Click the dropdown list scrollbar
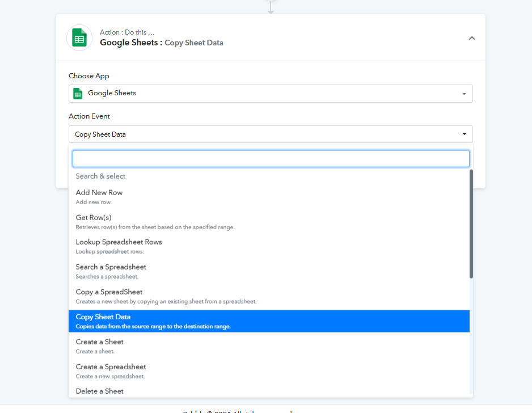Viewport: 532px width, 413px height. [471, 224]
